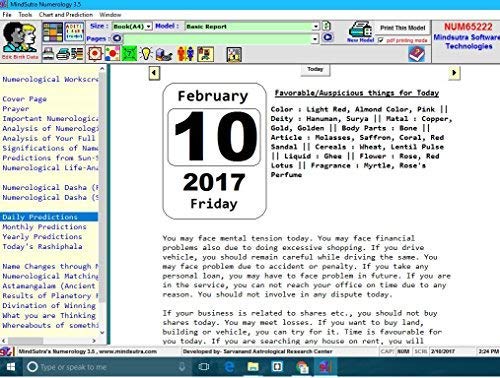The height and width of the screenshot is (378, 500).
Task: Open Predictions from Sun entry in sidebar
Action: (50, 158)
